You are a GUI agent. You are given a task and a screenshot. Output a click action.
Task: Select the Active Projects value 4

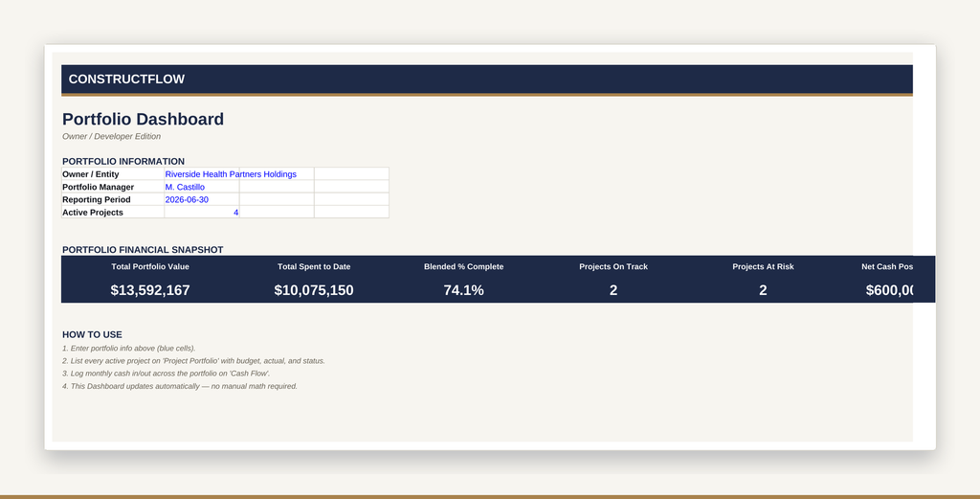(201, 213)
